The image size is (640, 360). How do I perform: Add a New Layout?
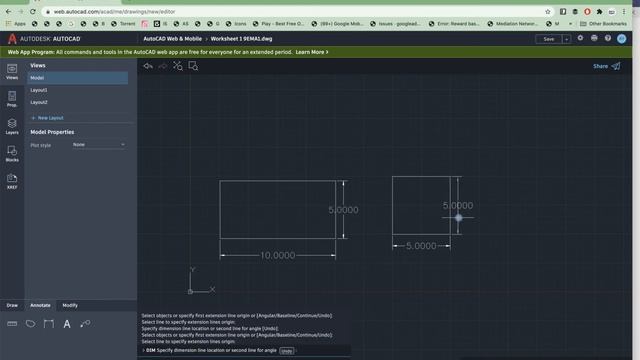(x=47, y=118)
